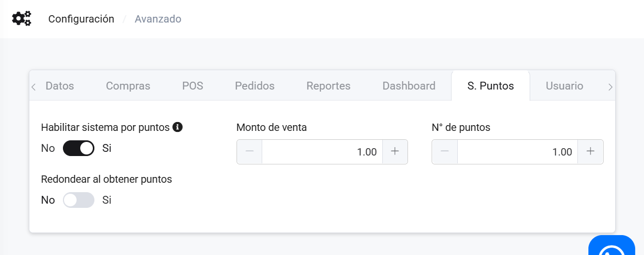This screenshot has height=255, width=644.
Task: Enable Redondear al obtener puntos switch
Action: 79,200
